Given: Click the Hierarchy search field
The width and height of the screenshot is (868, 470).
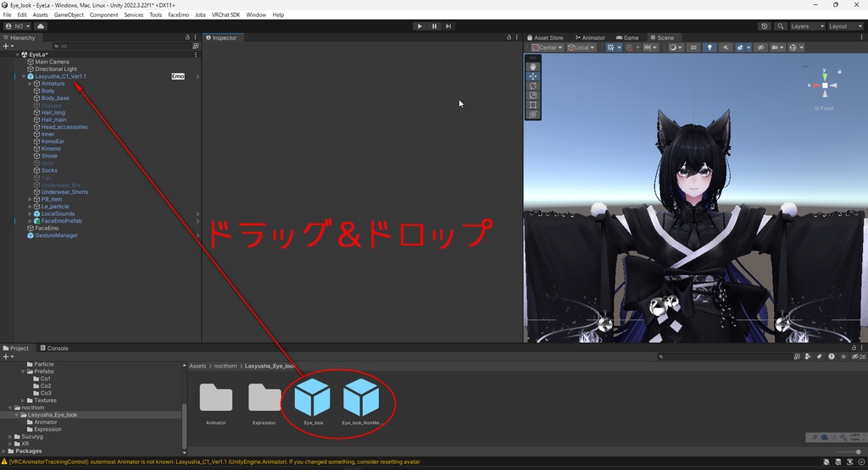Looking at the screenshot, I should click(122, 46).
